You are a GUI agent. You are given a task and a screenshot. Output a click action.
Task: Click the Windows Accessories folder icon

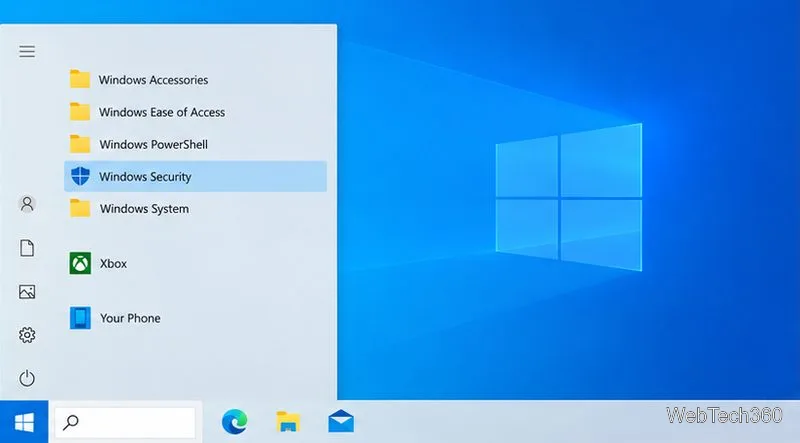click(x=80, y=79)
